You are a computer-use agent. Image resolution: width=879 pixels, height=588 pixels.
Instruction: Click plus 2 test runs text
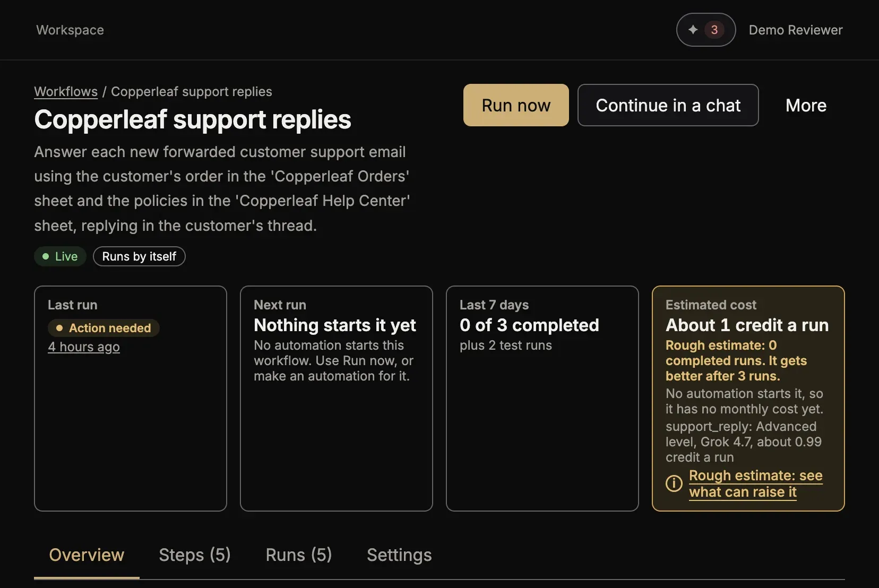tap(506, 345)
